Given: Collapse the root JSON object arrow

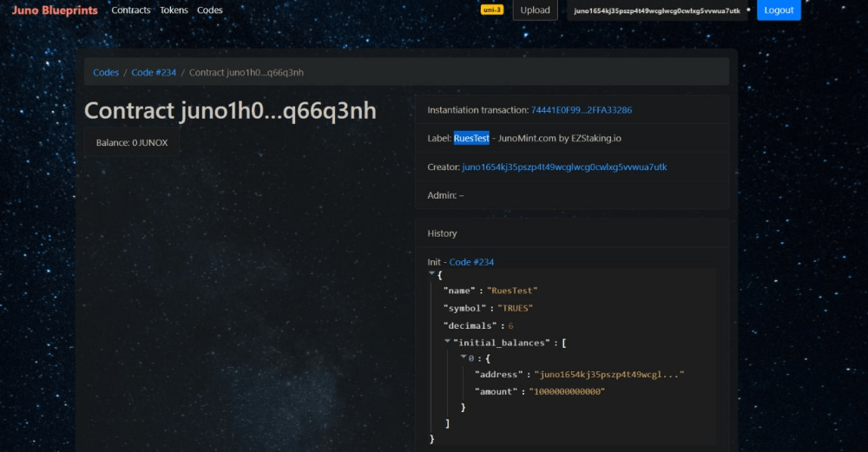Looking at the screenshot, I should 432,274.
